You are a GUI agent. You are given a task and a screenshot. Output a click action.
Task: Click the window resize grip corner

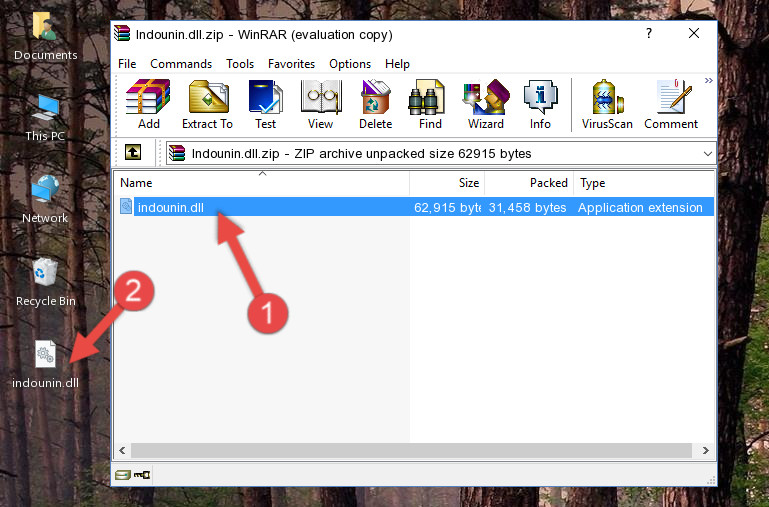click(711, 480)
